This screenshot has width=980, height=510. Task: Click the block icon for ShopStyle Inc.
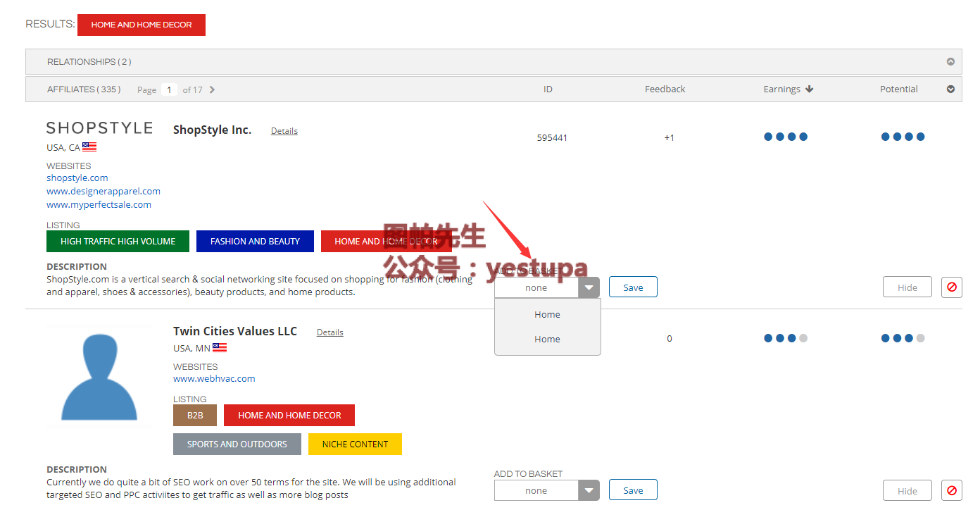(951, 287)
